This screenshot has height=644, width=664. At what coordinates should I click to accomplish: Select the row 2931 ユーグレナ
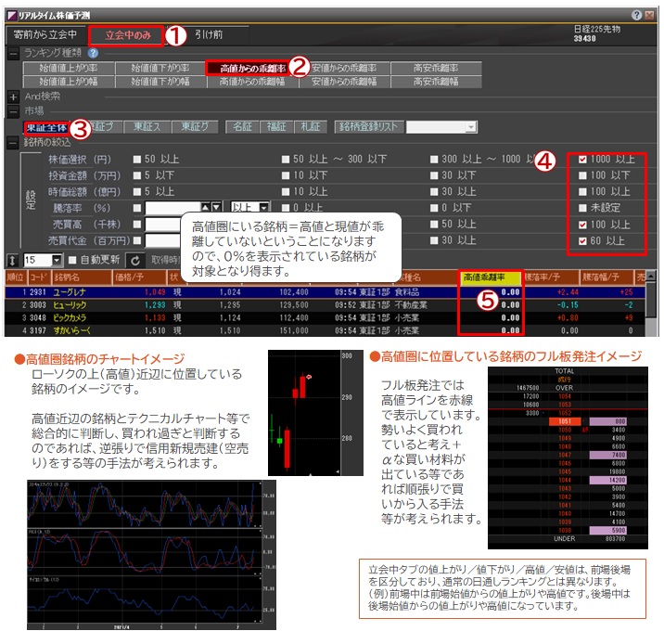point(325,292)
